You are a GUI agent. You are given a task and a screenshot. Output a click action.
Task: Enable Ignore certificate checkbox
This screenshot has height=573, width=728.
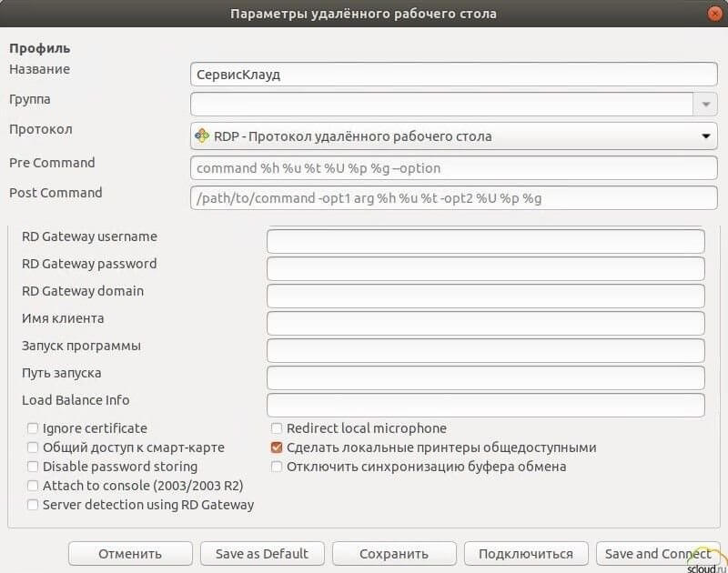34,428
